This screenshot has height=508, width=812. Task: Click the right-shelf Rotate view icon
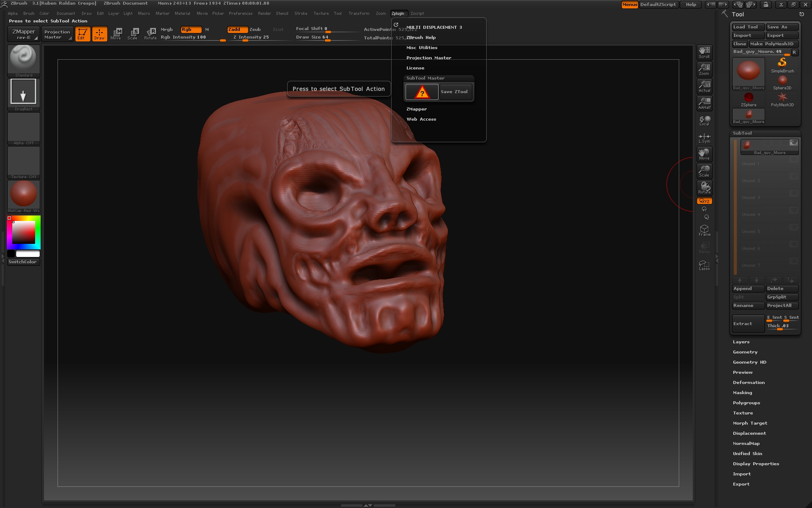click(x=704, y=188)
